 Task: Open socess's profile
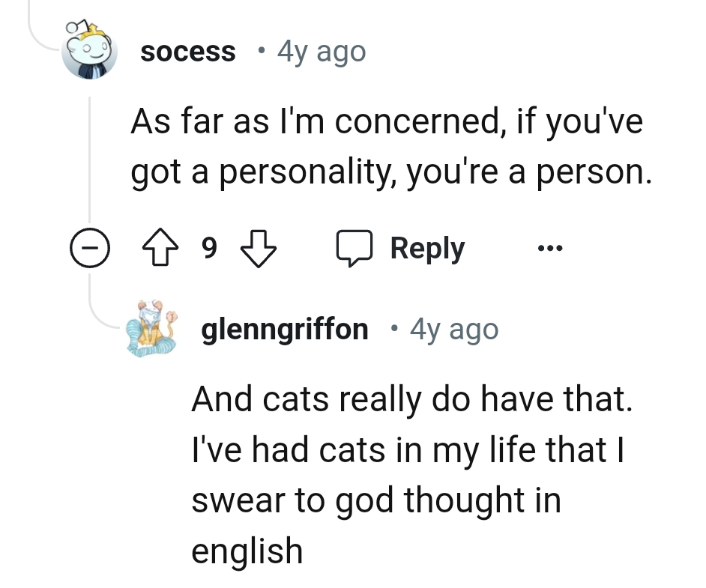pos(187,51)
